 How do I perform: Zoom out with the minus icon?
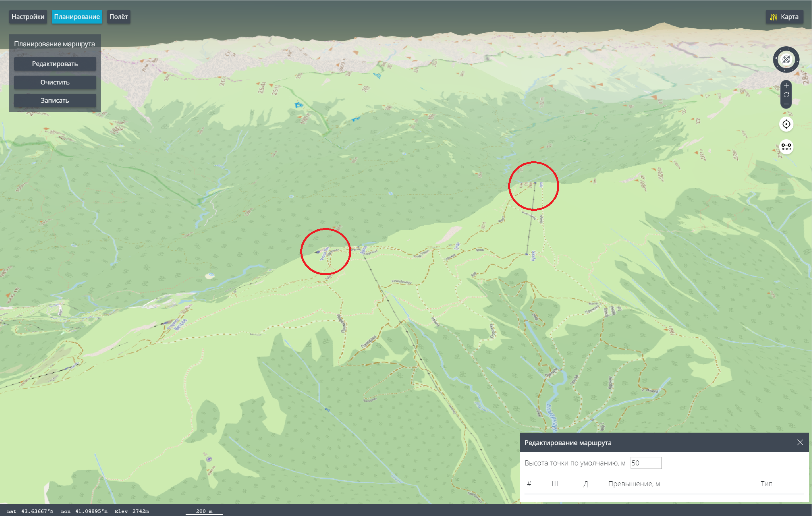click(786, 104)
